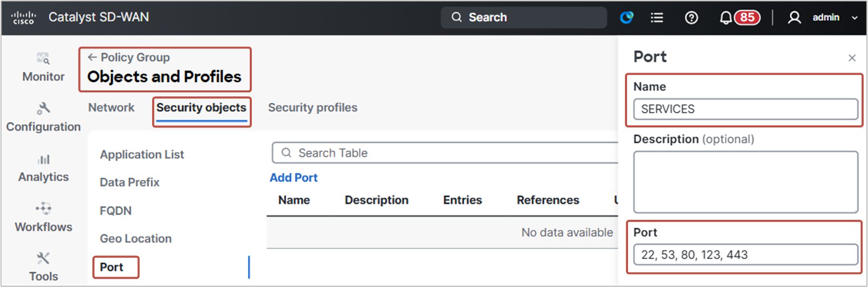Expand the admin account dropdown arrow

click(855, 18)
